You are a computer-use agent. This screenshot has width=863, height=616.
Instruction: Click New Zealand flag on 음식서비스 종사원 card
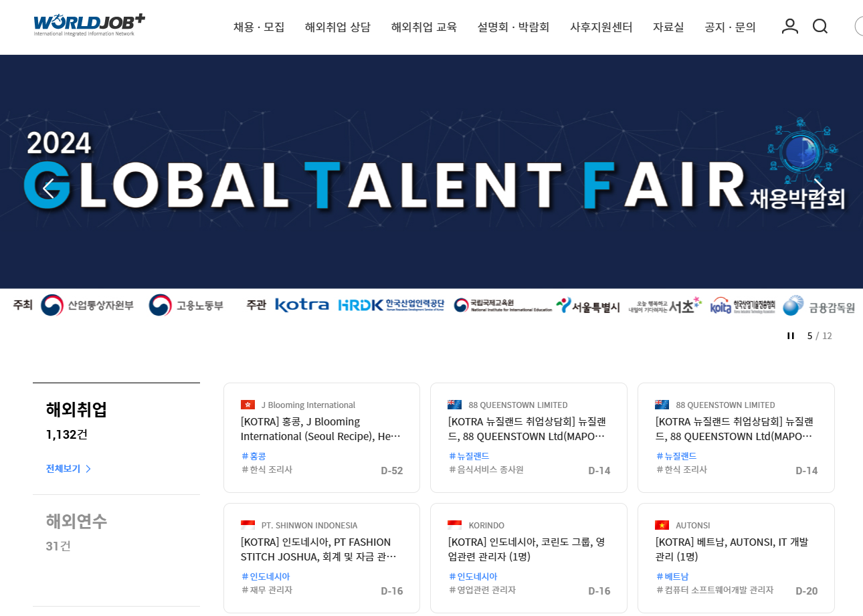pos(455,405)
